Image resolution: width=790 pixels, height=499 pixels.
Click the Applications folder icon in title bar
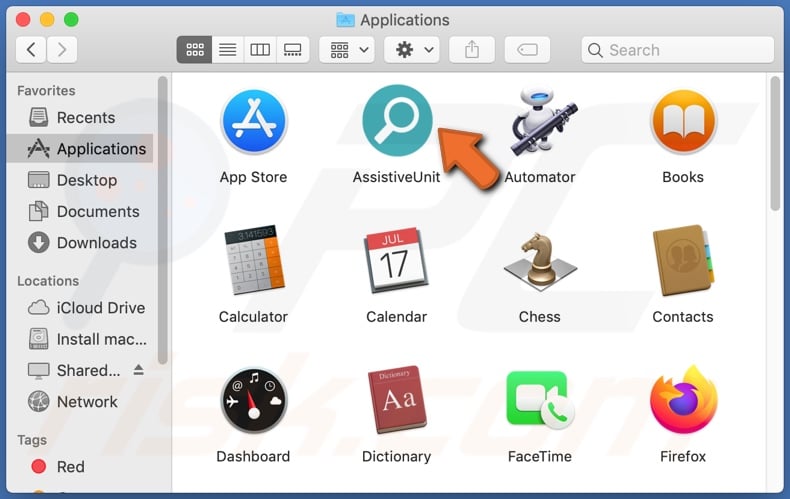pyautogui.click(x=345, y=20)
